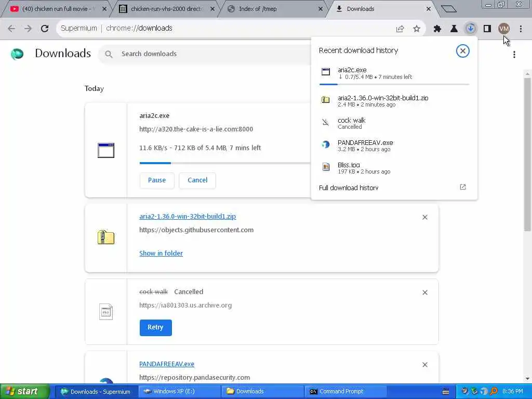Toggle the downloads toolbar icon
The image size is (532, 399).
coord(471,29)
